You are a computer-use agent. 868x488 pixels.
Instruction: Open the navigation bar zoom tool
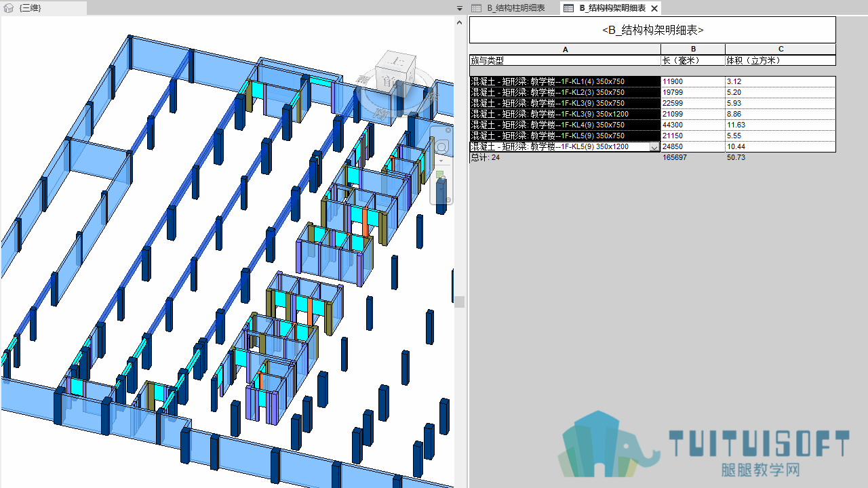click(x=441, y=148)
